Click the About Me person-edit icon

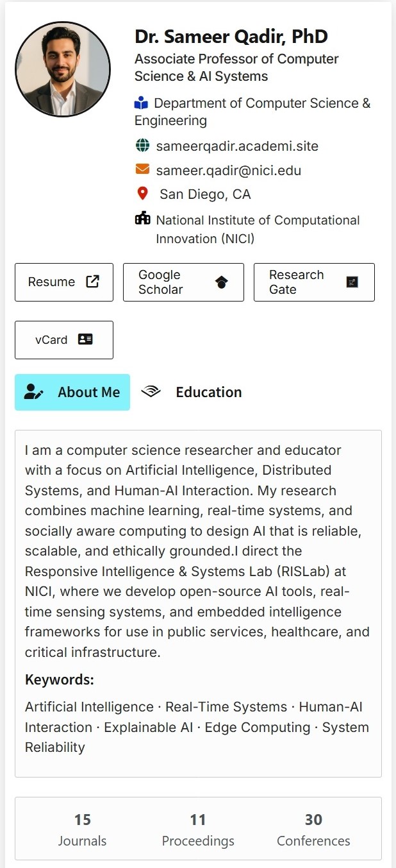tap(33, 392)
